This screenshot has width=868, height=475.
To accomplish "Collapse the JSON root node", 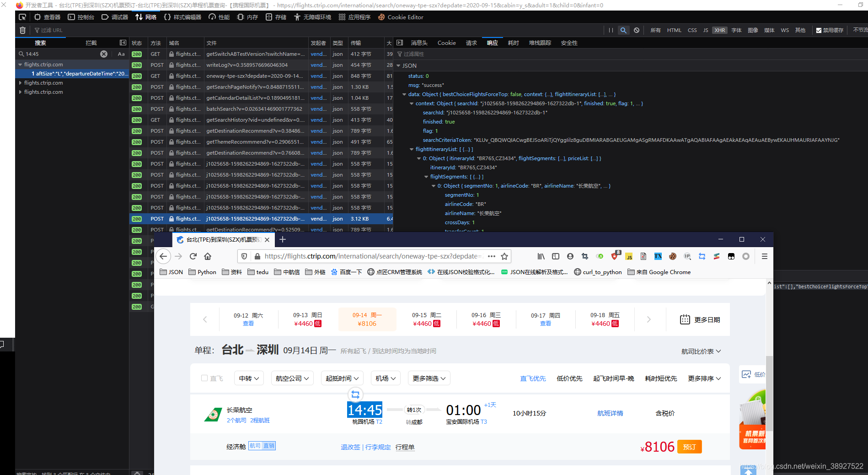I will [x=398, y=66].
